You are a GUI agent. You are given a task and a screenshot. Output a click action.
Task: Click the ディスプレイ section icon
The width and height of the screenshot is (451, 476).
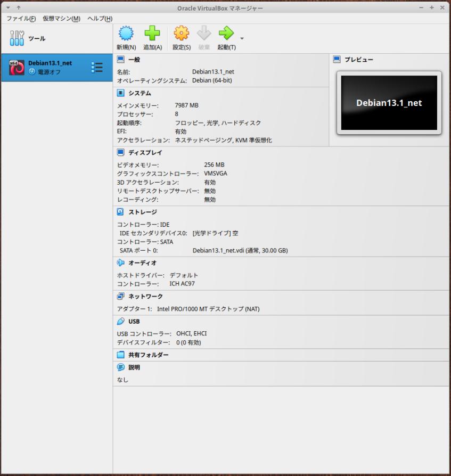point(120,152)
